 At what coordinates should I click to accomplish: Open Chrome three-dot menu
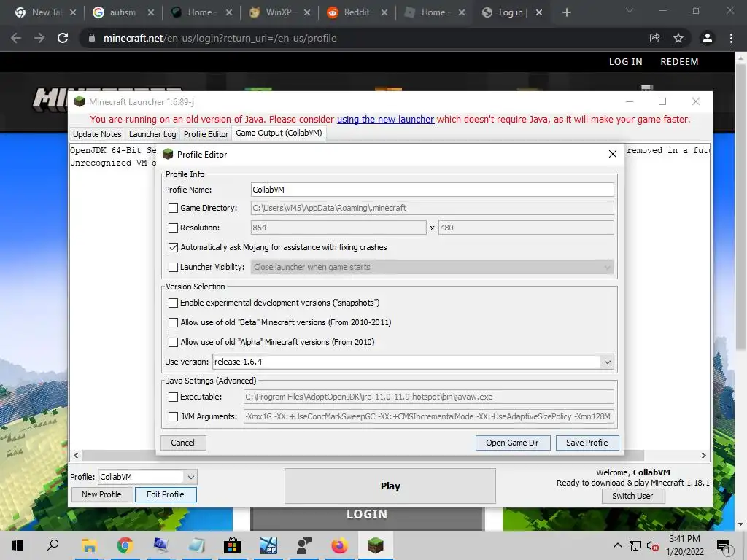tap(731, 38)
